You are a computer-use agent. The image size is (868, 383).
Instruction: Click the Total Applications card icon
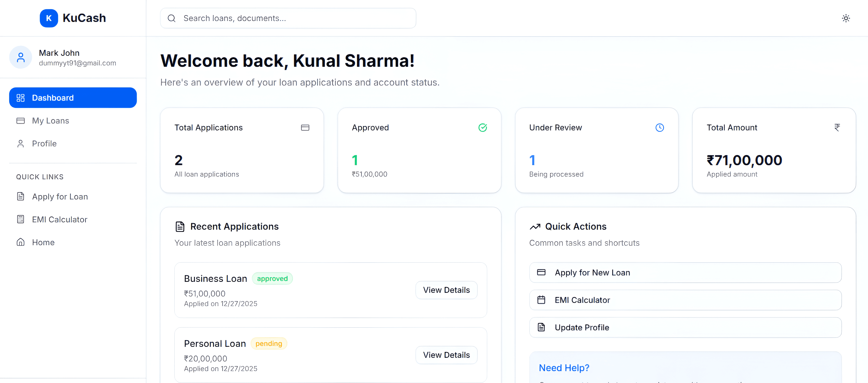(x=305, y=128)
